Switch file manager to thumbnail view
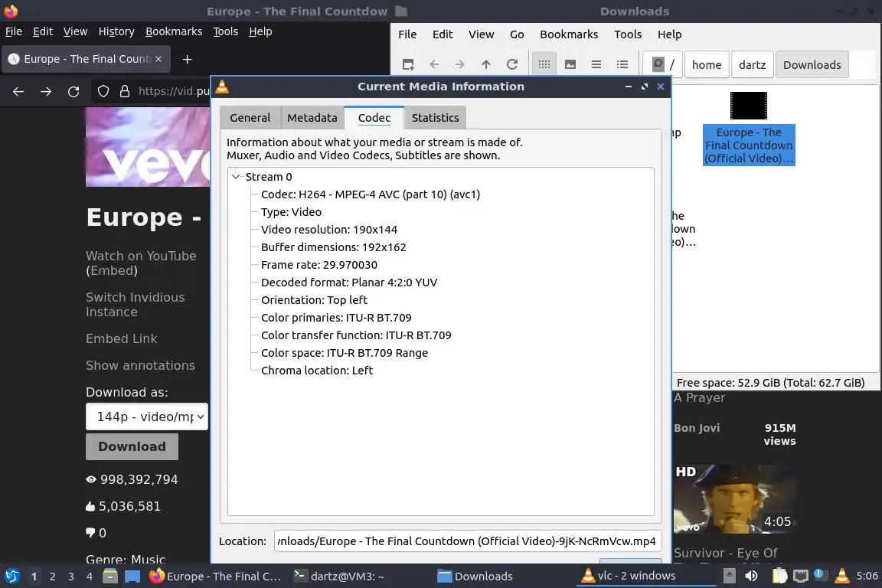The height and width of the screenshot is (588, 882). point(570,64)
